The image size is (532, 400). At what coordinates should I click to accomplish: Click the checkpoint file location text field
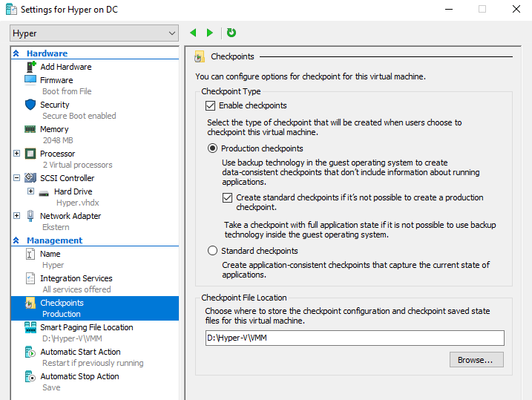coord(354,338)
